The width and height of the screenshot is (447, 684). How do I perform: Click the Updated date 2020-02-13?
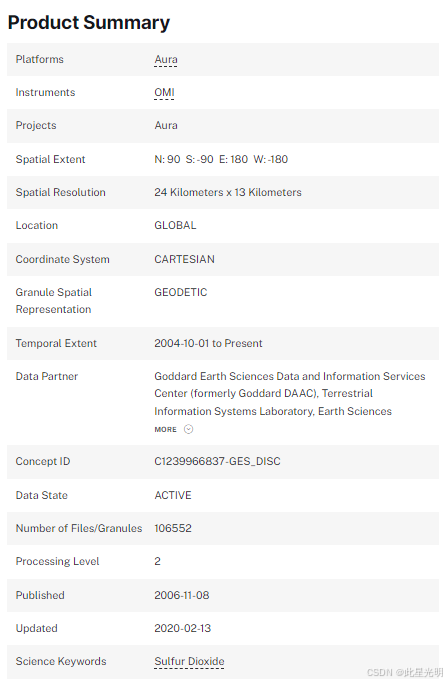182,628
